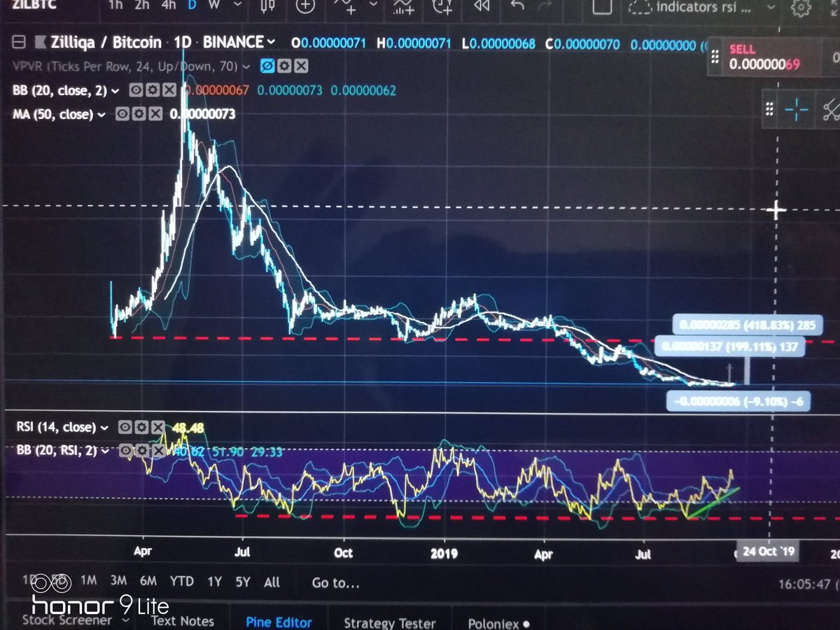Grab the floating drawing toolbar's dotted handle
Screen dimensions: 840x630
[x=769, y=109]
